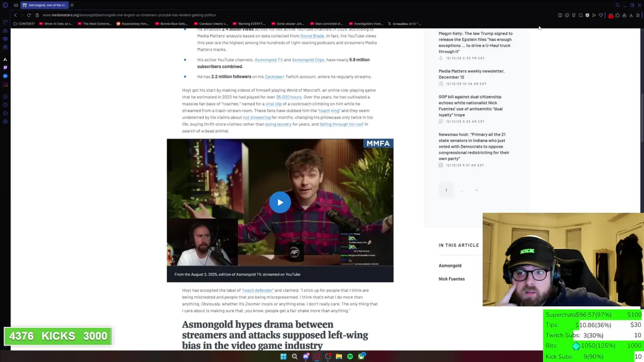This screenshot has width=644, height=362.
Task: Open the 'Serial abuser Joh...' bookmark
Action: 287,24
